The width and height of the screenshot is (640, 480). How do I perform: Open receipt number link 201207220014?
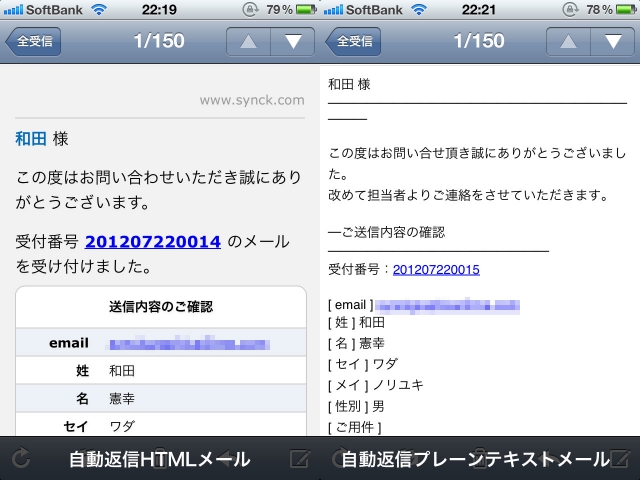(152, 241)
